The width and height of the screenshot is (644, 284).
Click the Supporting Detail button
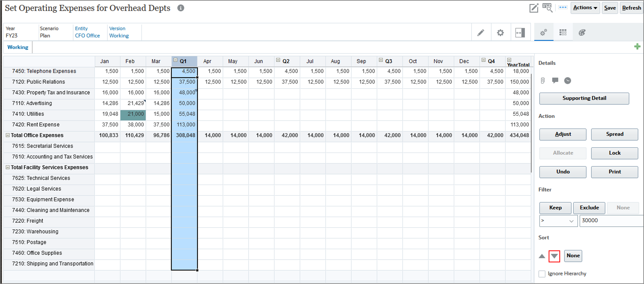584,98
